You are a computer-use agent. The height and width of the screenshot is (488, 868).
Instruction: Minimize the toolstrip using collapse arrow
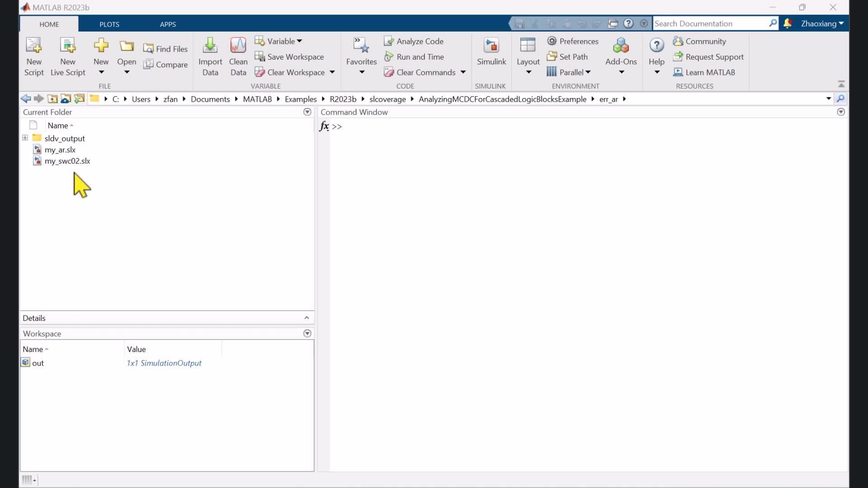coord(841,84)
